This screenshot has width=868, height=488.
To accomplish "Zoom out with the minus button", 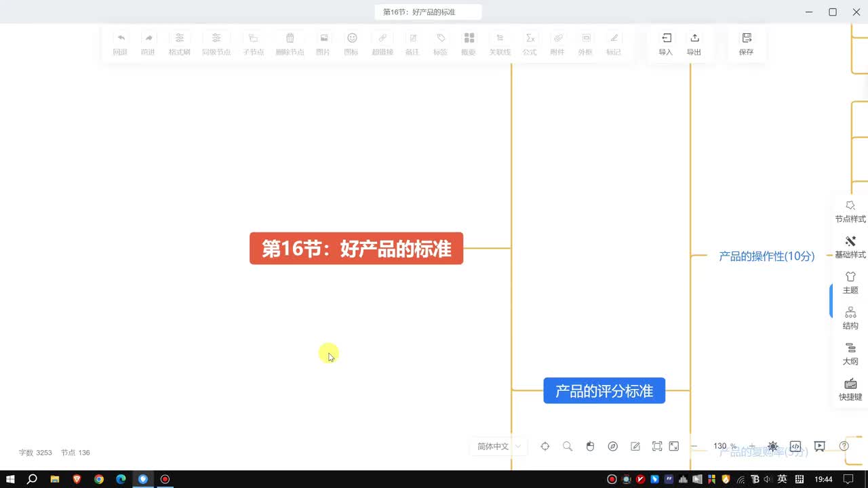I will pos(694,446).
